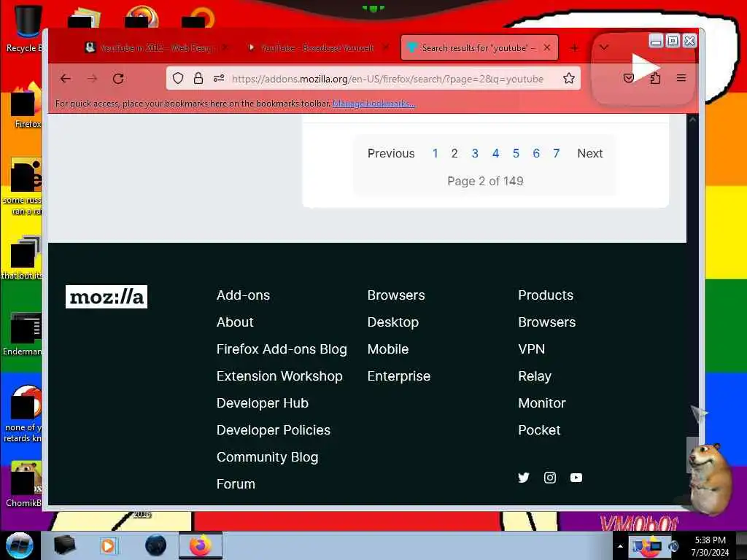Open Mobile browsers link
Image resolution: width=747 pixels, height=560 pixels.
pos(388,349)
